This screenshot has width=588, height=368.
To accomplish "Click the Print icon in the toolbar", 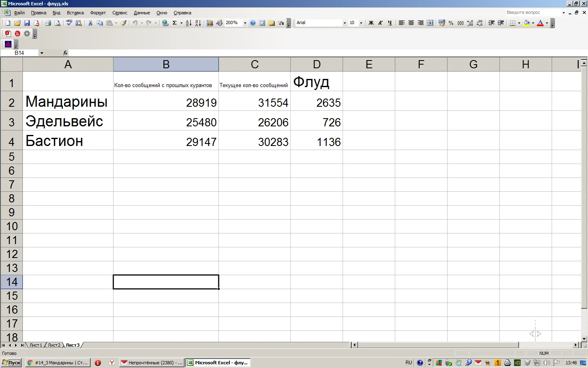I will 48,23.
